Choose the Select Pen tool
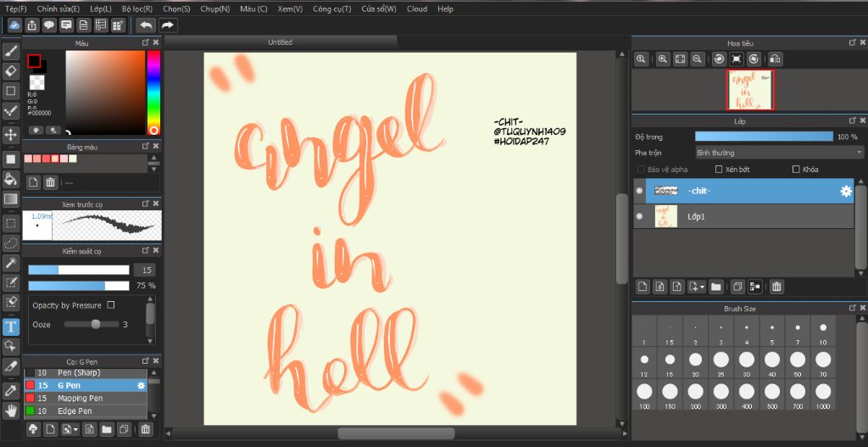Image resolution: width=868 pixels, height=447 pixels. coord(11,282)
